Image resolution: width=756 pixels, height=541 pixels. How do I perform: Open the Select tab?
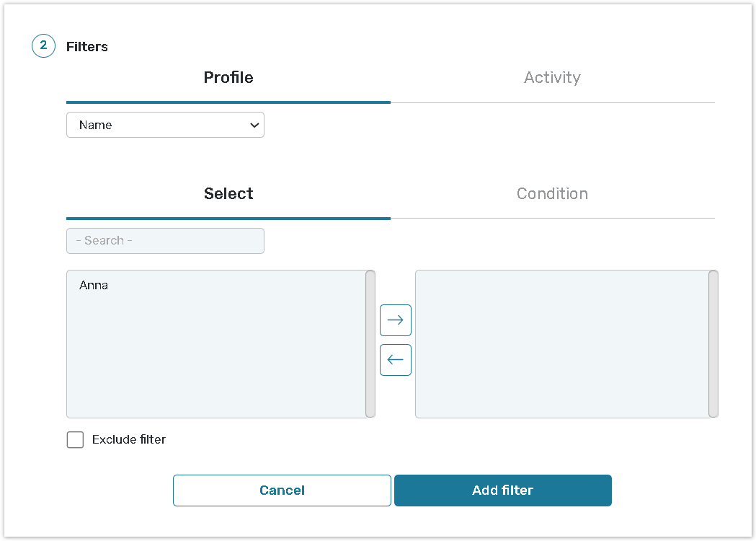pos(228,194)
